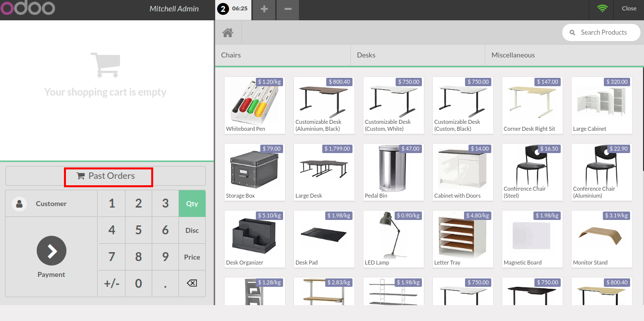644x321 pixels.
Task: Select order tab number 2
Action: [234, 9]
